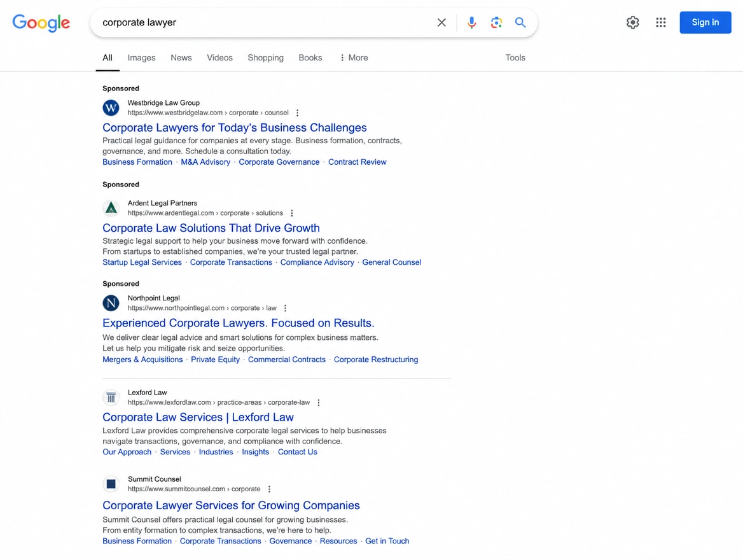Screen dimensions: 743x560
Task: Switch to the Books tab
Action: (x=310, y=58)
